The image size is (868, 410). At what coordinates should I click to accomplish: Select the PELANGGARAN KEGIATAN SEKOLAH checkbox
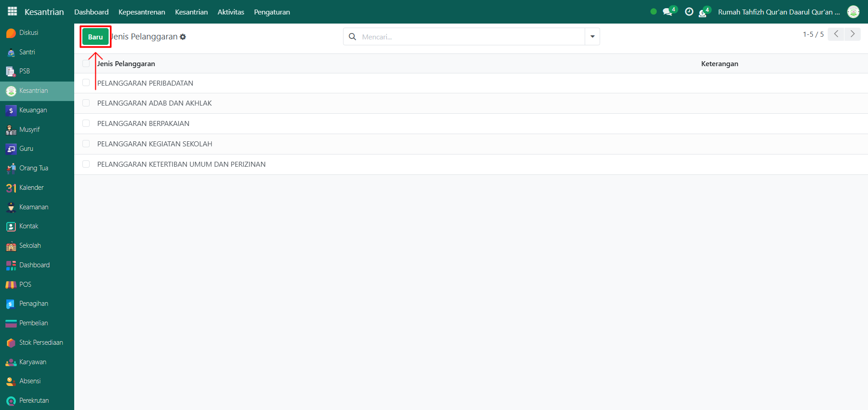point(86,144)
